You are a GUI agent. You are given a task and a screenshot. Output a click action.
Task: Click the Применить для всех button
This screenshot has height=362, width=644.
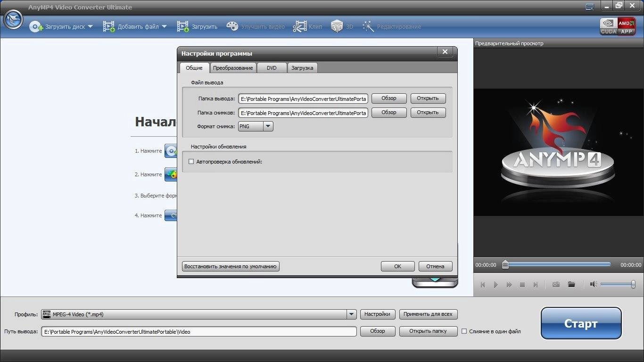pyautogui.click(x=429, y=314)
